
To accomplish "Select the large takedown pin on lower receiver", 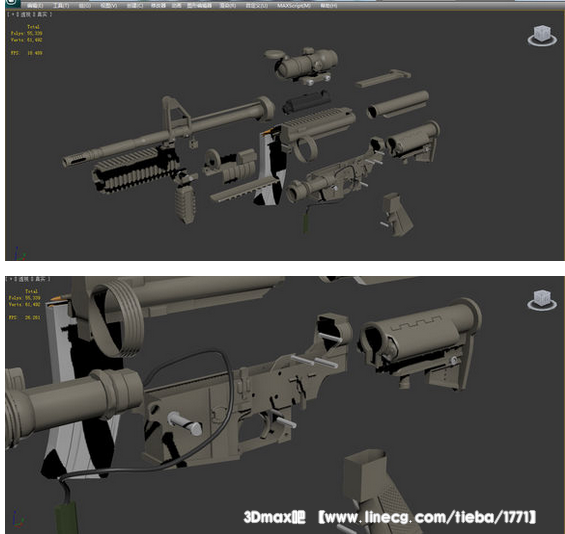I will pyautogui.click(x=184, y=423).
